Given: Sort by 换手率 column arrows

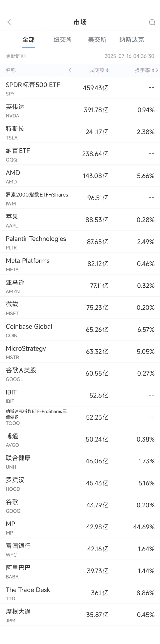Looking at the screenshot, I should tap(153, 70).
